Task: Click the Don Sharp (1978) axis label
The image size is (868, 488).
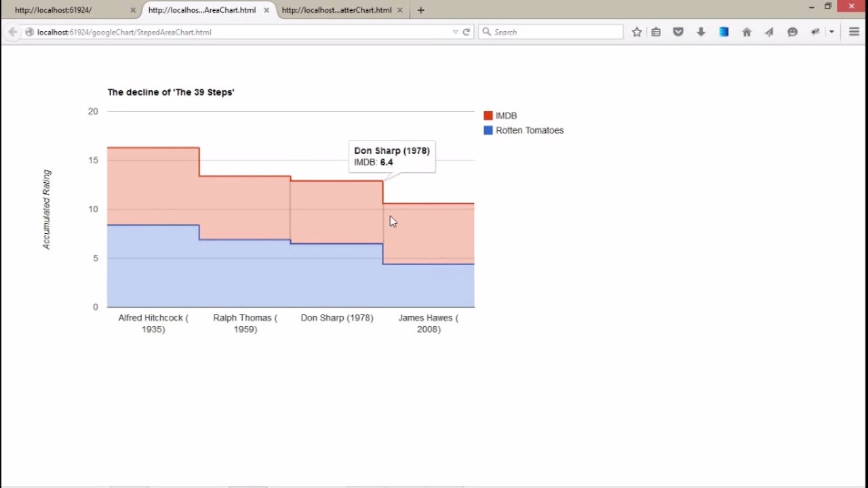Action: 337,318
